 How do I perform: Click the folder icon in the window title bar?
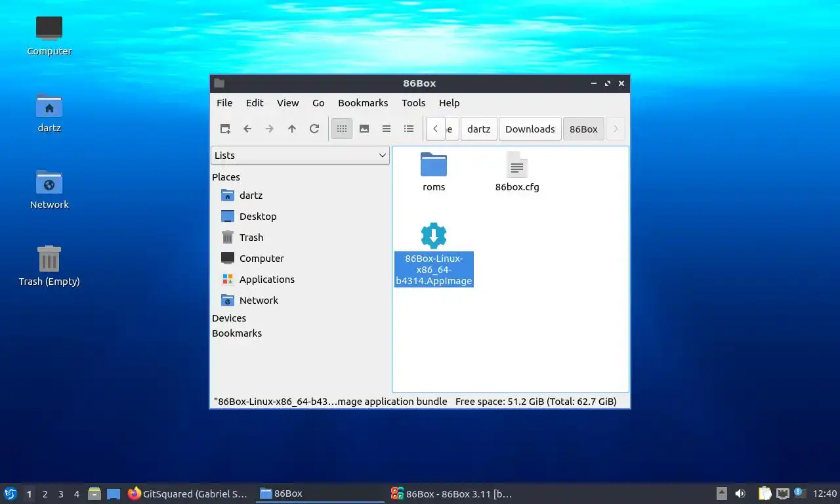click(x=219, y=83)
